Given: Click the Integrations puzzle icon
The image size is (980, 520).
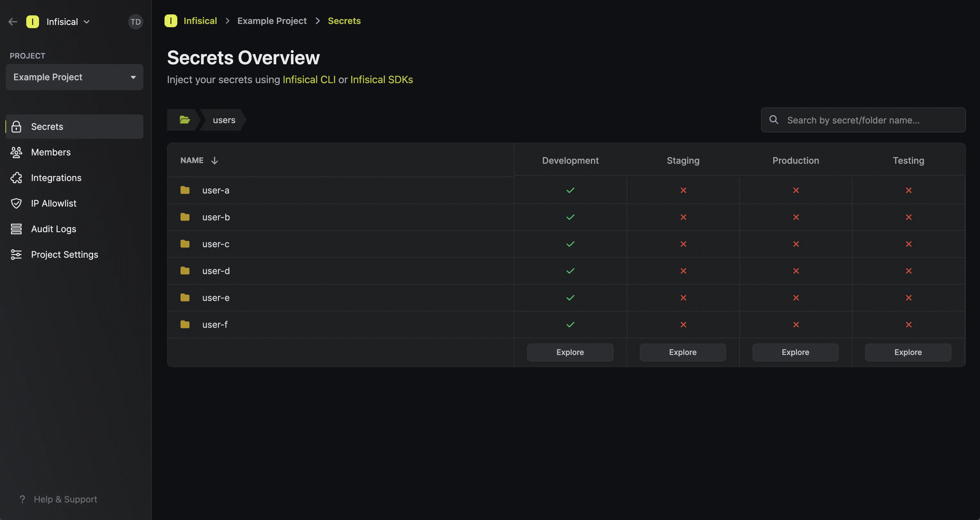Looking at the screenshot, I should click(x=16, y=177).
